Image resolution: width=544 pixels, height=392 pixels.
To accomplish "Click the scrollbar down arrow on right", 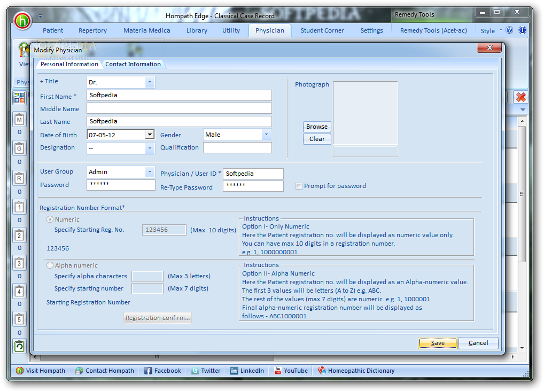I will (522, 348).
